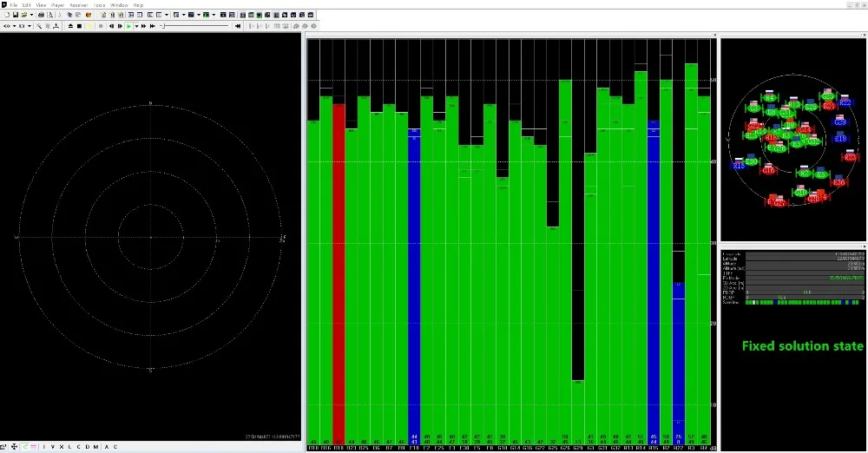Click the skip-to-end player button
This screenshot has height=453, width=868.
click(x=238, y=26)
